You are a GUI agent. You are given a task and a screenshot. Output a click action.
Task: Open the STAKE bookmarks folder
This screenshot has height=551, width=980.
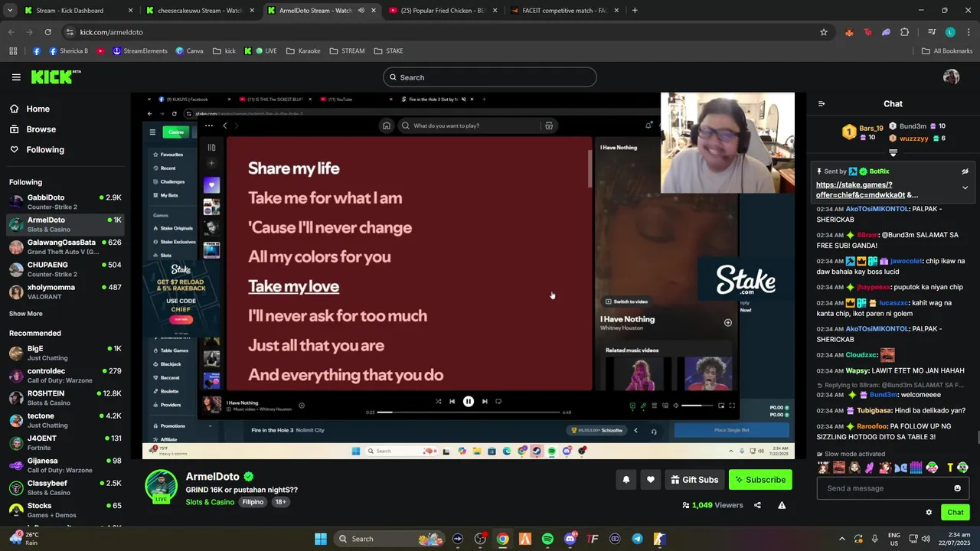coord(388,51)
